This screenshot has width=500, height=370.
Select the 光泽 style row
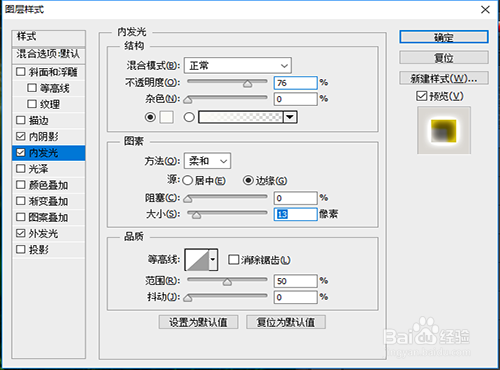pos(49,169)
